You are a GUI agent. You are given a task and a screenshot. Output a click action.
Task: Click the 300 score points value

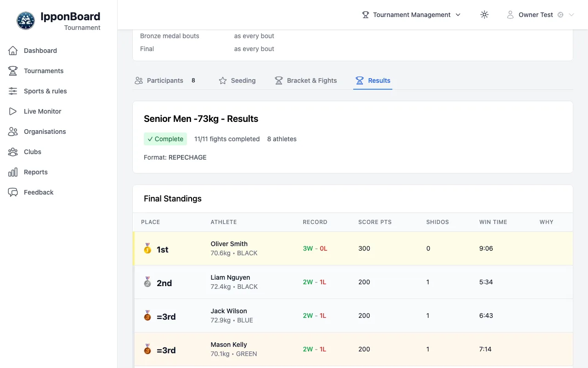(x=364, y=248)
